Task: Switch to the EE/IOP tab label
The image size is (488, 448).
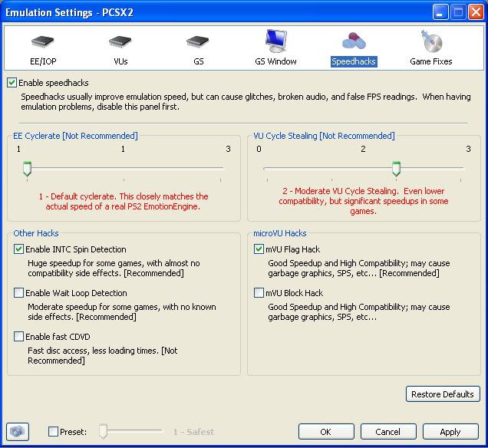Action: pos(43,61)
